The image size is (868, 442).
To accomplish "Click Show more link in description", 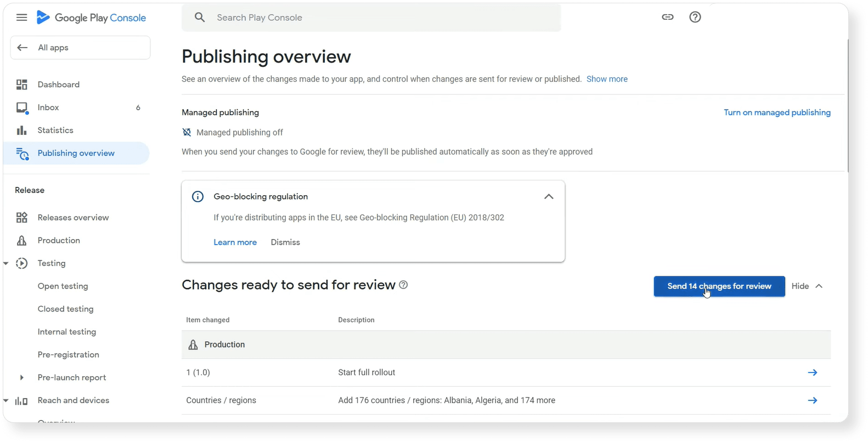I will tap(607, 79).
